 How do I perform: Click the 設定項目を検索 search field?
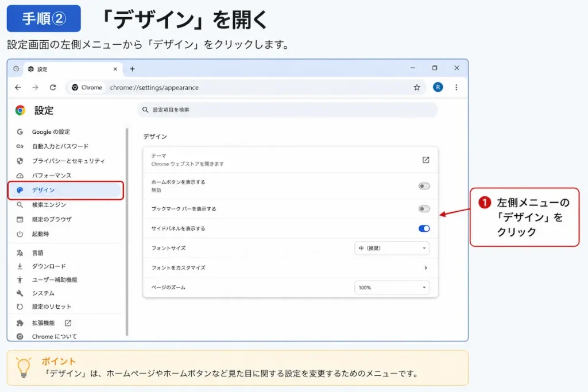point(287,110)
